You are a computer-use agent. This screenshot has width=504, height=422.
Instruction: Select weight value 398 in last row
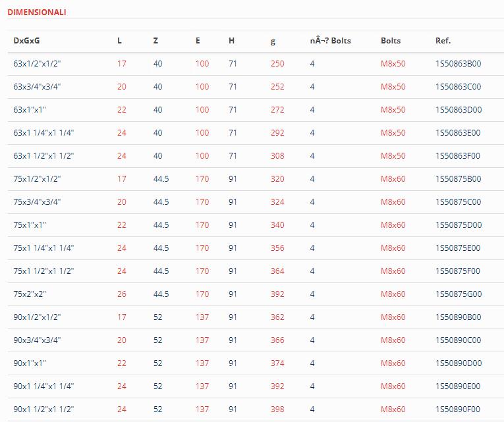(277, 409)
